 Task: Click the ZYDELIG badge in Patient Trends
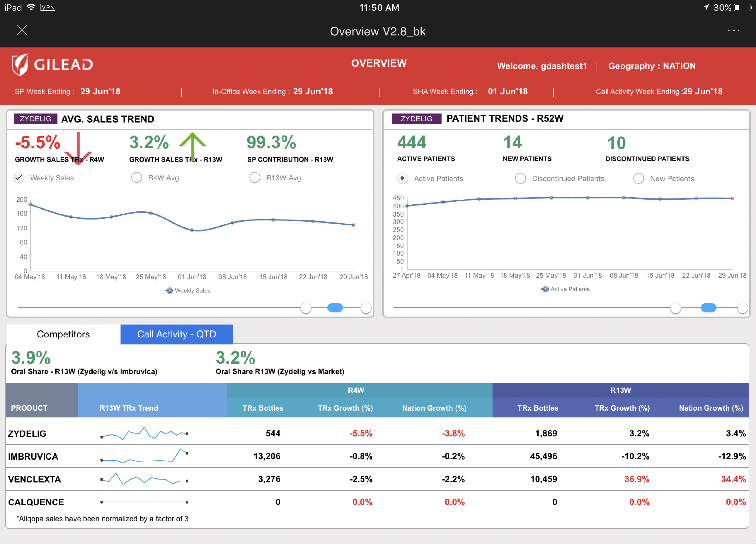(416, 119)
